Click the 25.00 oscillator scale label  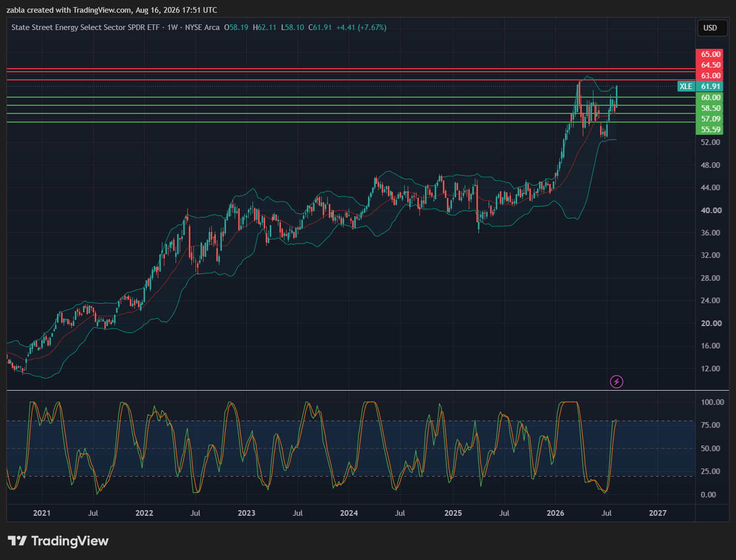point(711,471)
